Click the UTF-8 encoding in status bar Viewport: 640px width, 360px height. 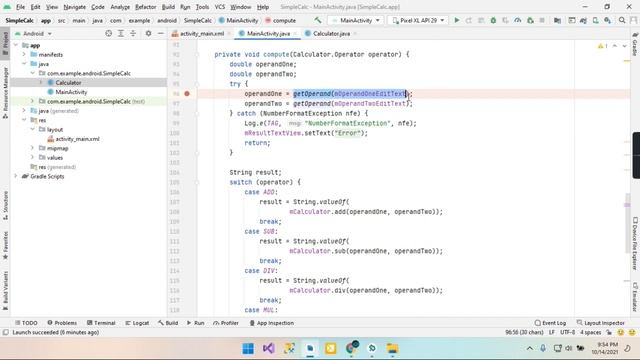567,332
